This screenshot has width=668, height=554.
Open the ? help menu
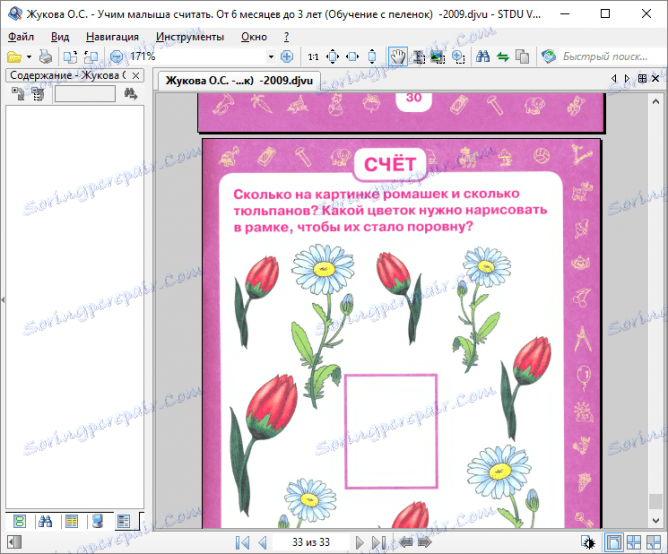[x=286, y=37]
